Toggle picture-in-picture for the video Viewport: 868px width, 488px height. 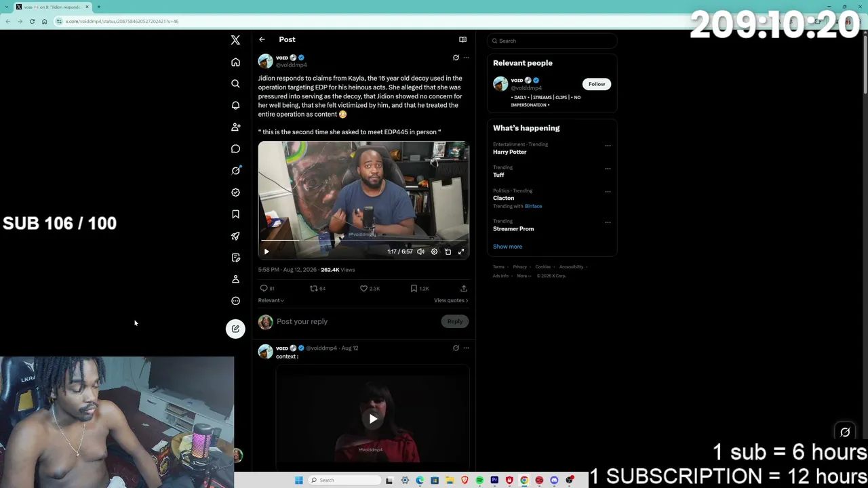pyautogui.click(x=448, y=251)
